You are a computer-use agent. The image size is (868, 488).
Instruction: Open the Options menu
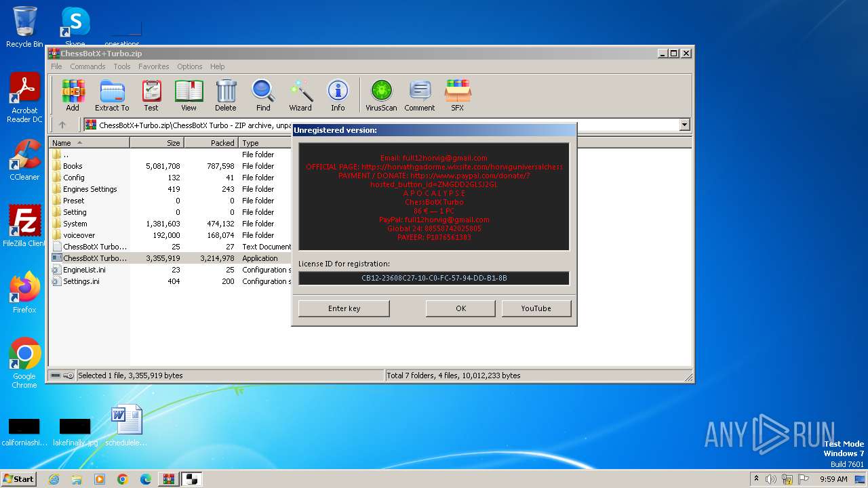click(x=190, y=66)
